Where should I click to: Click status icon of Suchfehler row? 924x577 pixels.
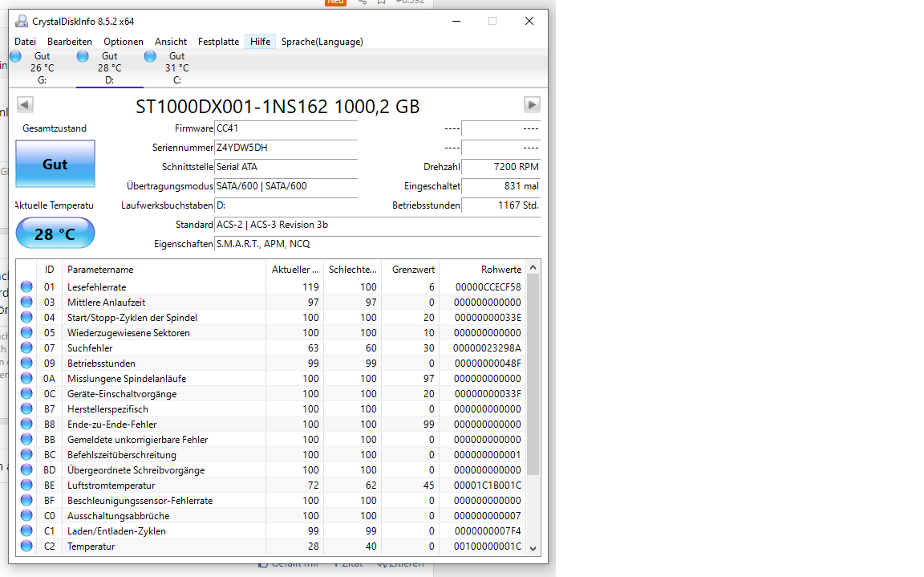coord(26,348)
